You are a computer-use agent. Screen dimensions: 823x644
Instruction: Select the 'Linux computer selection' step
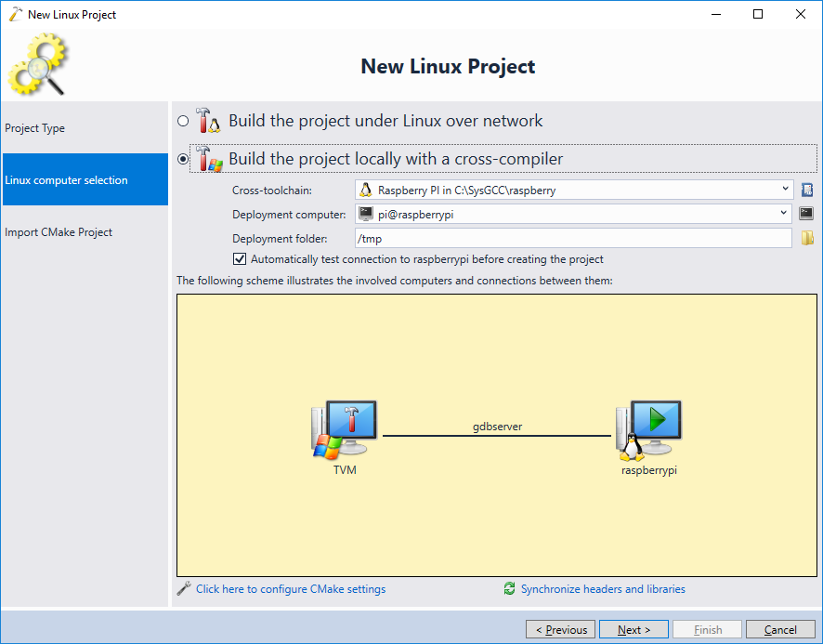coord(85,179)
